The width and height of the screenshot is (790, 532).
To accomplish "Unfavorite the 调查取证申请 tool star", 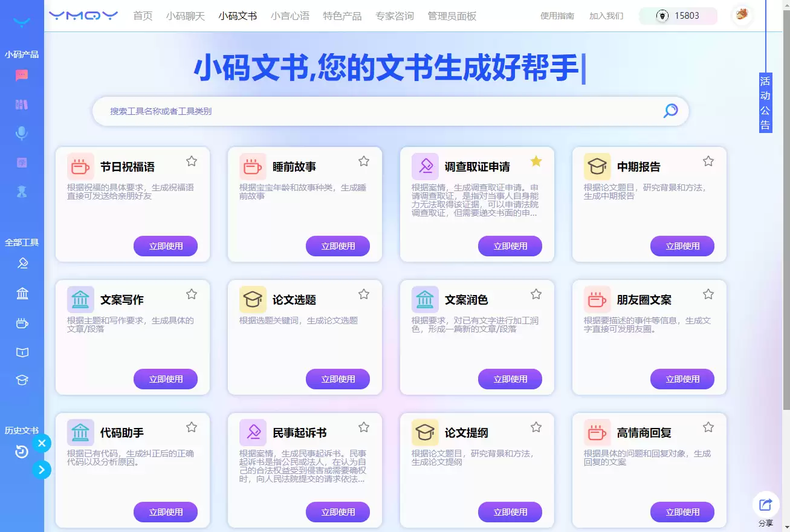I will click(536, 161).
